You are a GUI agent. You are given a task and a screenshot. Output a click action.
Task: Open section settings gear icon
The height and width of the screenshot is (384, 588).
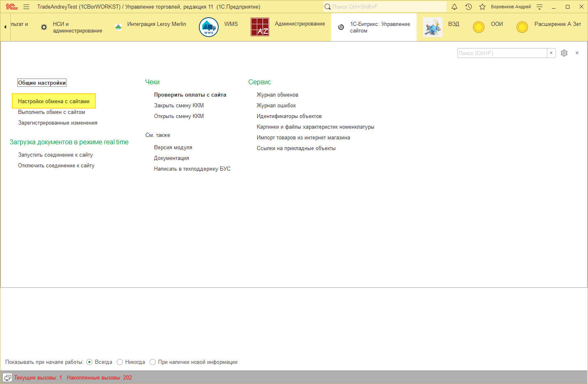coord(564,53)
